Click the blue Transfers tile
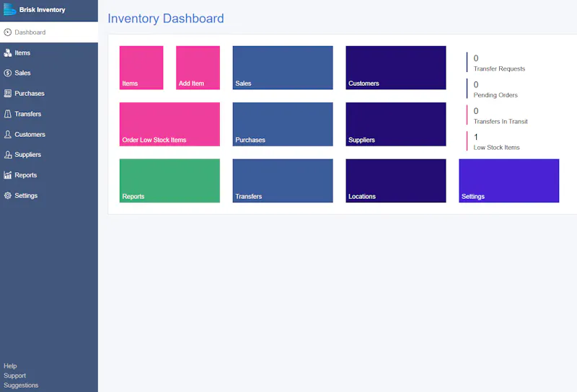Image resolution: width=577 pixels, height=392 pixels. [283, 181]
